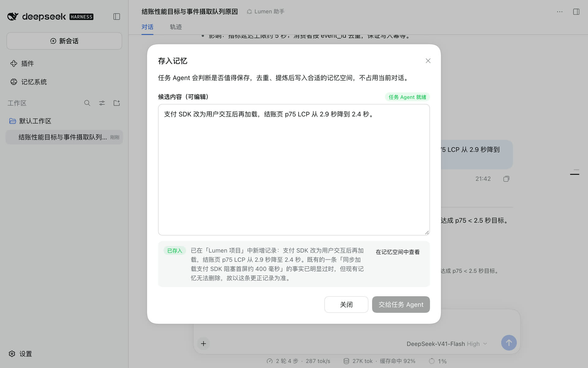588x368 pixels.
Task: Copy the message sent at 21:42
Action: tap(506, 179)
